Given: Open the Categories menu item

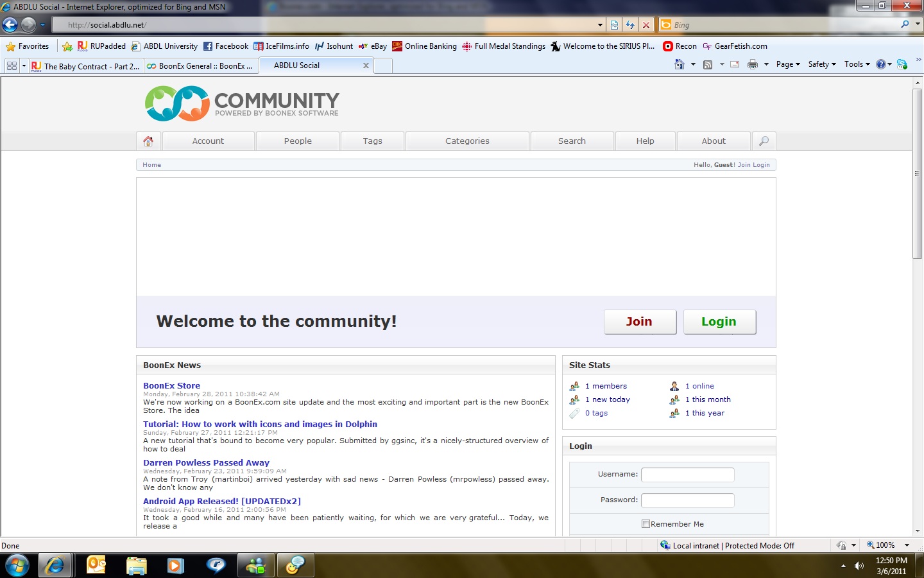Looking at the screenshot, I should click(x=467, y=141).
